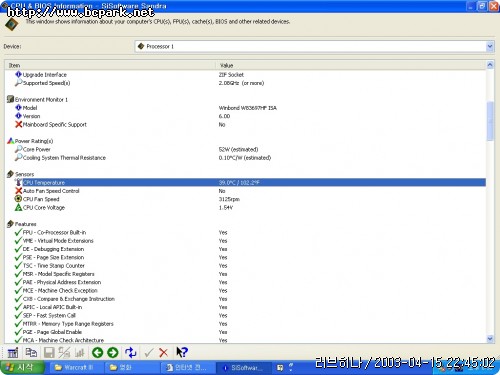
Task: Click the Device combo box arrow
Action: (x=490, y=46)
